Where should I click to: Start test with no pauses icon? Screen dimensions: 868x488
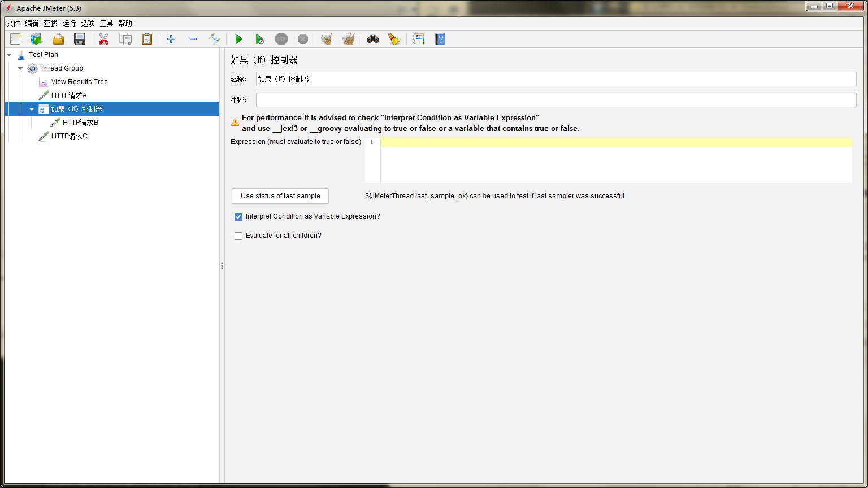pyautogui.click(x=260, y=39)
